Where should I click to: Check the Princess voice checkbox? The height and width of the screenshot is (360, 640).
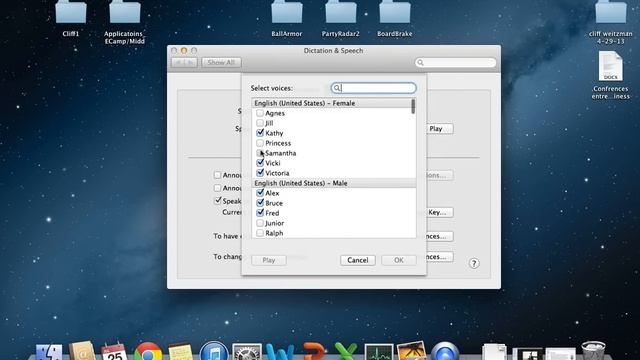[x=260, y=143]
